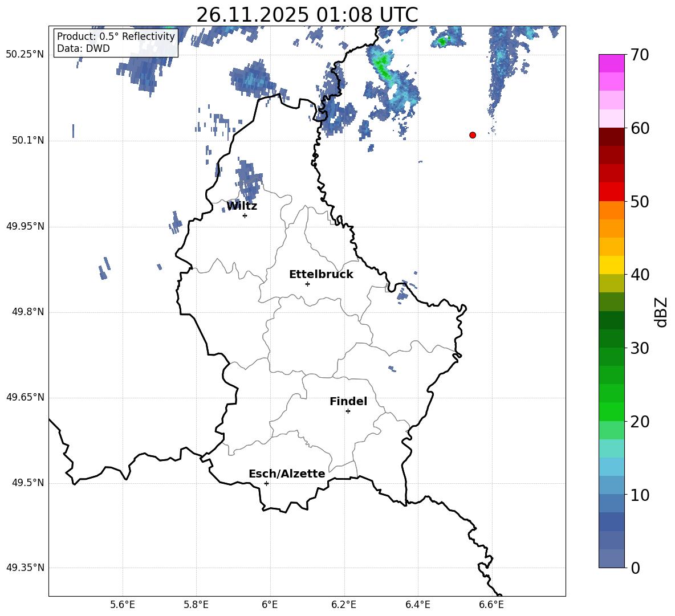
Task: Click the bright red band just above 50 dBZ
Action: pos(611,192)
